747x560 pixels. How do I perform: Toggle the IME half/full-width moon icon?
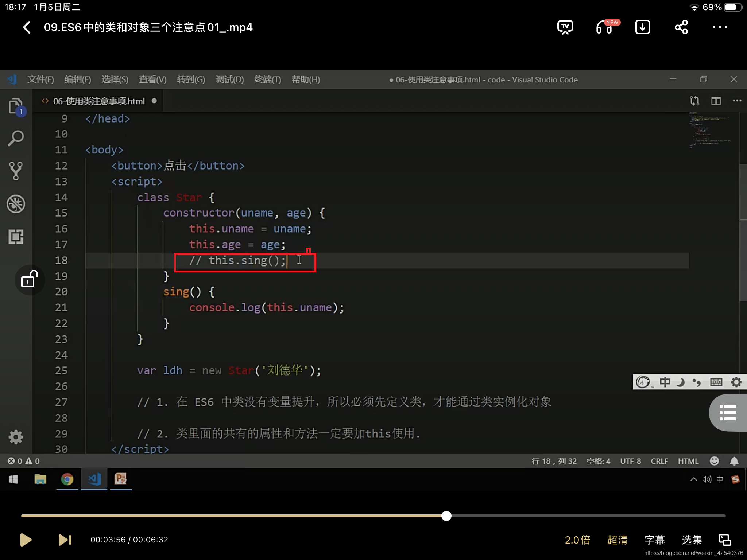(681, 382)
